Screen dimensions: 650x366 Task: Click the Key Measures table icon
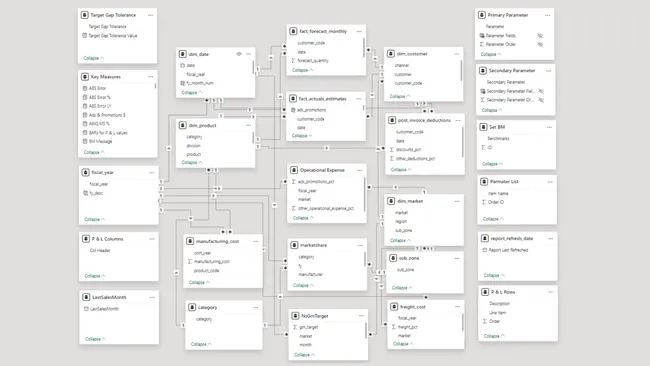tap(85, 77)
